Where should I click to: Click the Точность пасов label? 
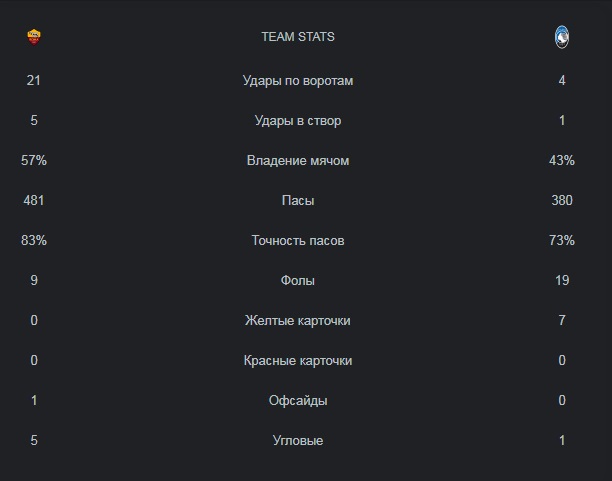[298, 241]
